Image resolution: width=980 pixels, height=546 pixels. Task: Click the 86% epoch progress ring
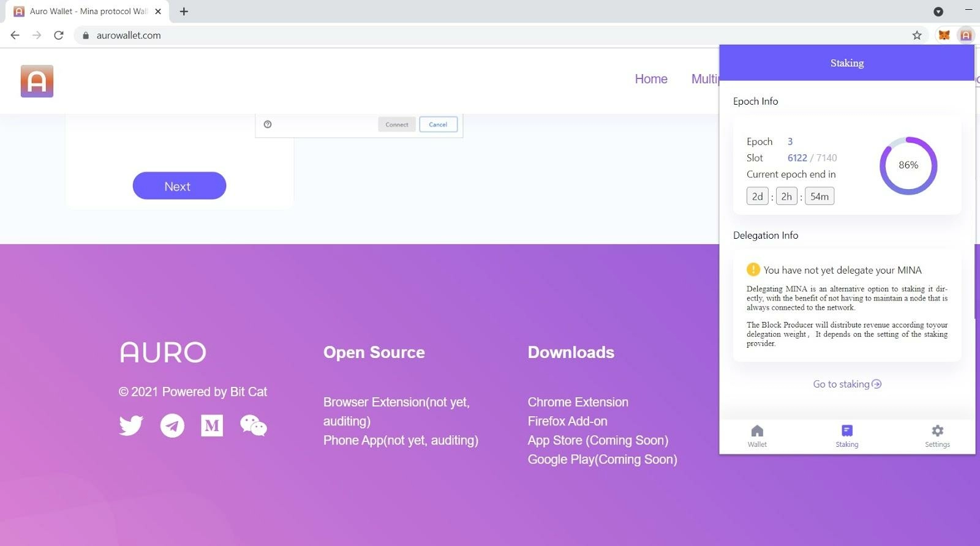(x=908, y=165)
